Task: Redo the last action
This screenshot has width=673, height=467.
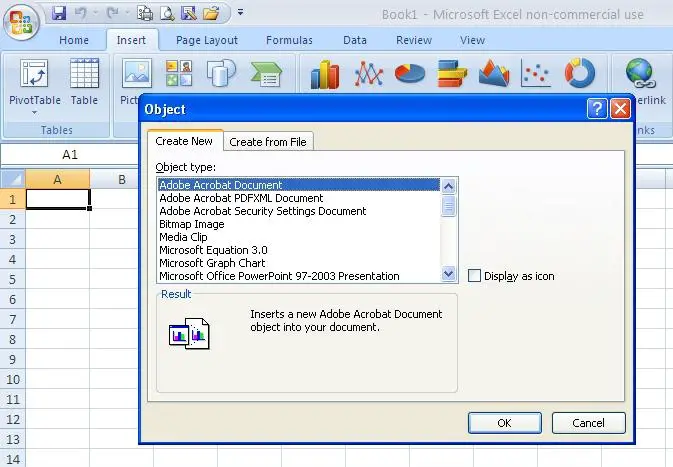Action: click(x=112, y=13)
